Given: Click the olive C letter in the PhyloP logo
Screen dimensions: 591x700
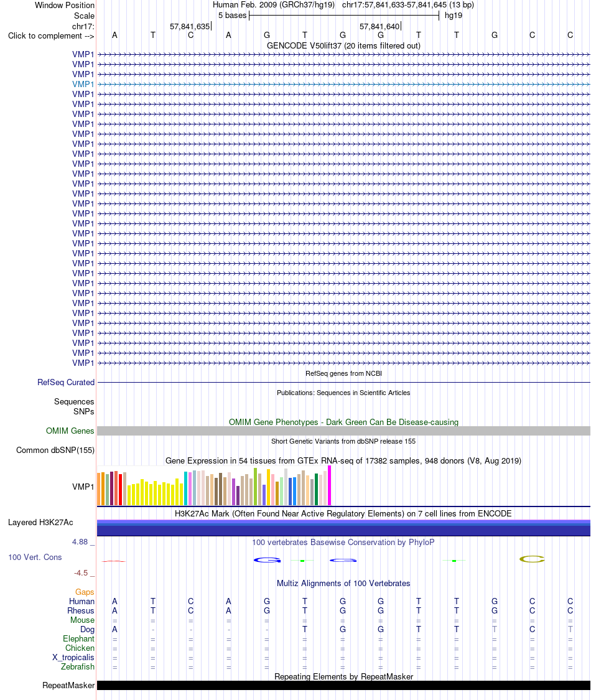Looking at the screenshot, I should point(532,559).
